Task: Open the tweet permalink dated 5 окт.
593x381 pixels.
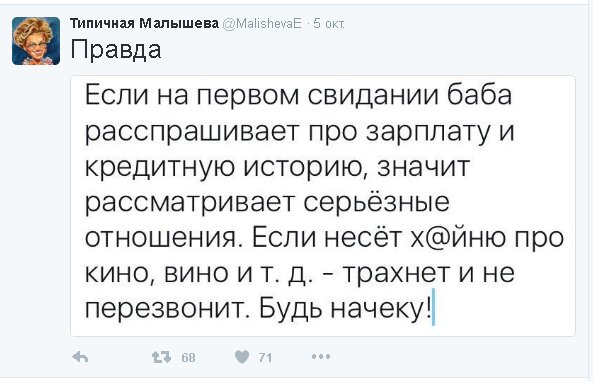Action: coord(329,24)
